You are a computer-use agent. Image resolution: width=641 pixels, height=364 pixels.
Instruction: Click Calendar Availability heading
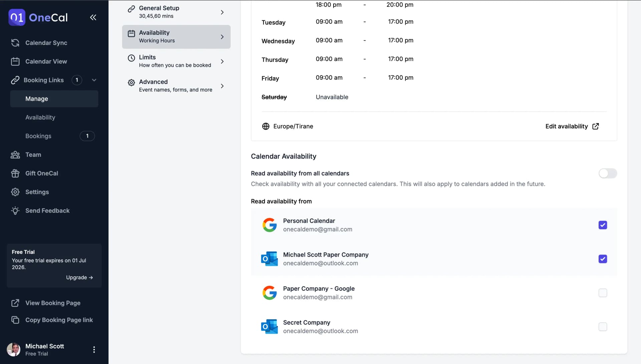pos(283,156)
